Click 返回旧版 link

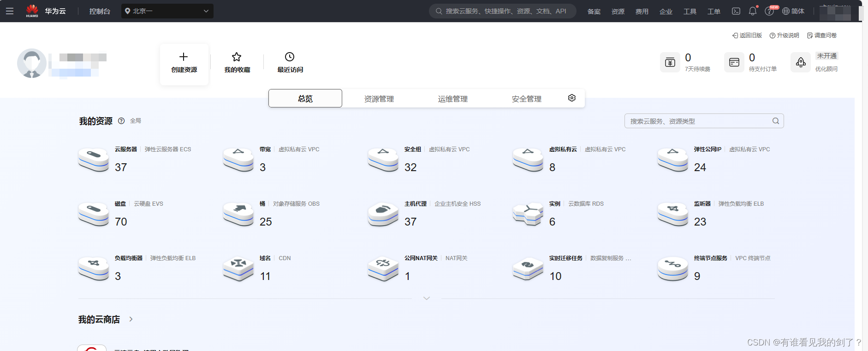747,36
